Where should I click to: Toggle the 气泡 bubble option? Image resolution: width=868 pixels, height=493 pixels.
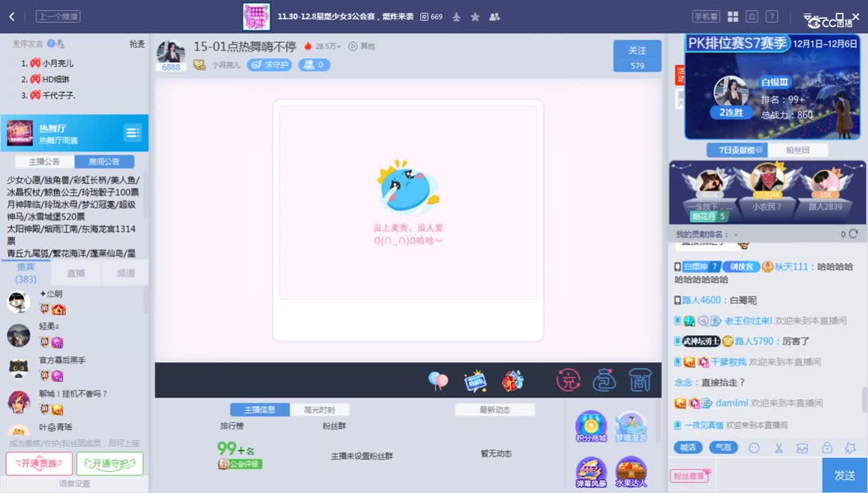724,448
